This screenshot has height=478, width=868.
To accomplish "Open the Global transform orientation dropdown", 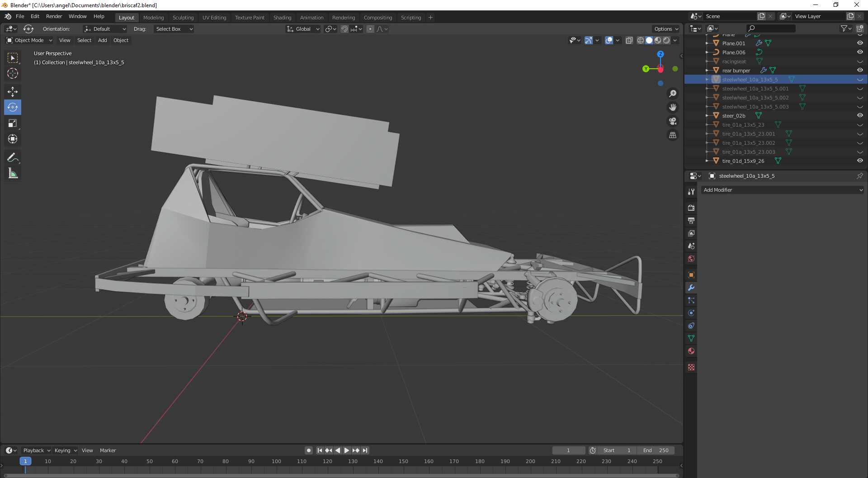I will coord(303,29).
